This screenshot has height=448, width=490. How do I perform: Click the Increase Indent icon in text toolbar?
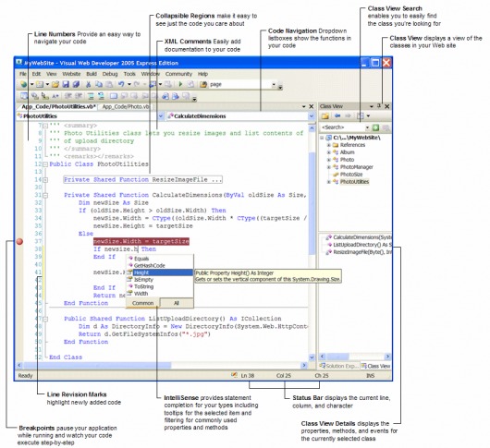coord(79,96)
